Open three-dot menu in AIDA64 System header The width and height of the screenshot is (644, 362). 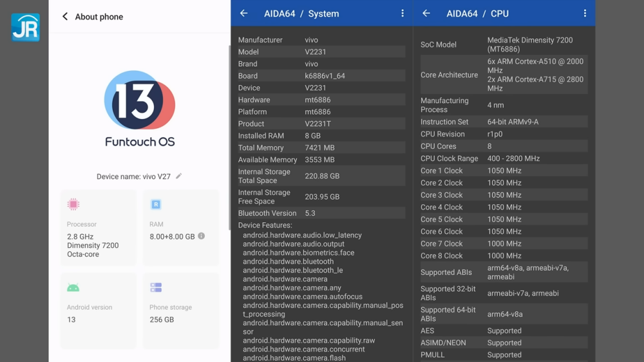point(402,14)
